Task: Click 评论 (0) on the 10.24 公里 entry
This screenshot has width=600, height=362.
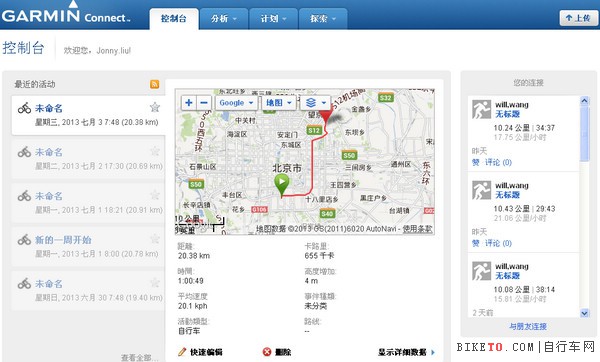Action: tap(498, 162)
